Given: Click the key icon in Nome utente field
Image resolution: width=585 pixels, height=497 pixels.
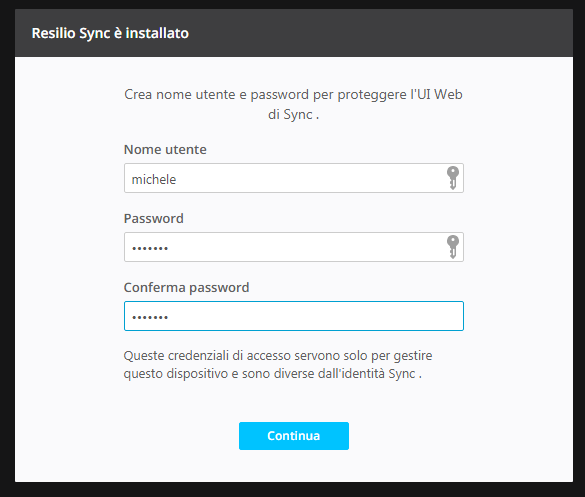Looking at the screenshot, I should tap(453, 178).
